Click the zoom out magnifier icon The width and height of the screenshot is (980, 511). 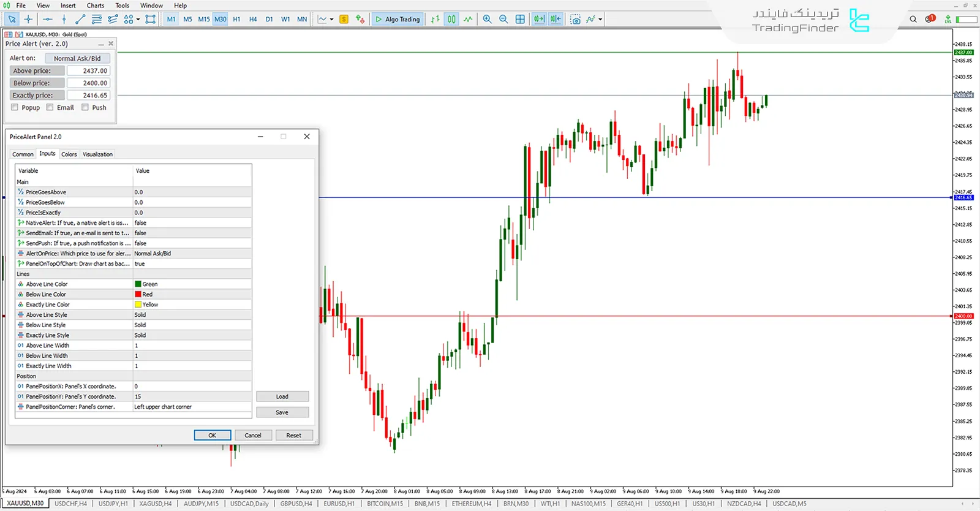coord(503,19)
